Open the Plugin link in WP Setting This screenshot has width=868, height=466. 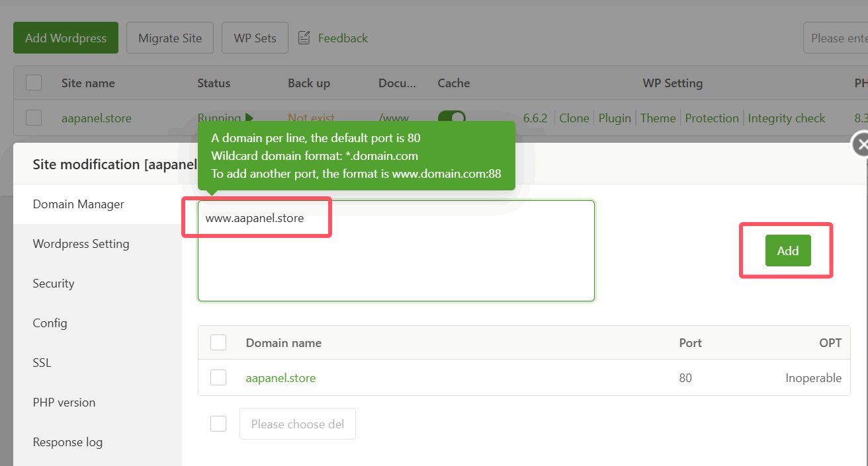coord(615,118)
